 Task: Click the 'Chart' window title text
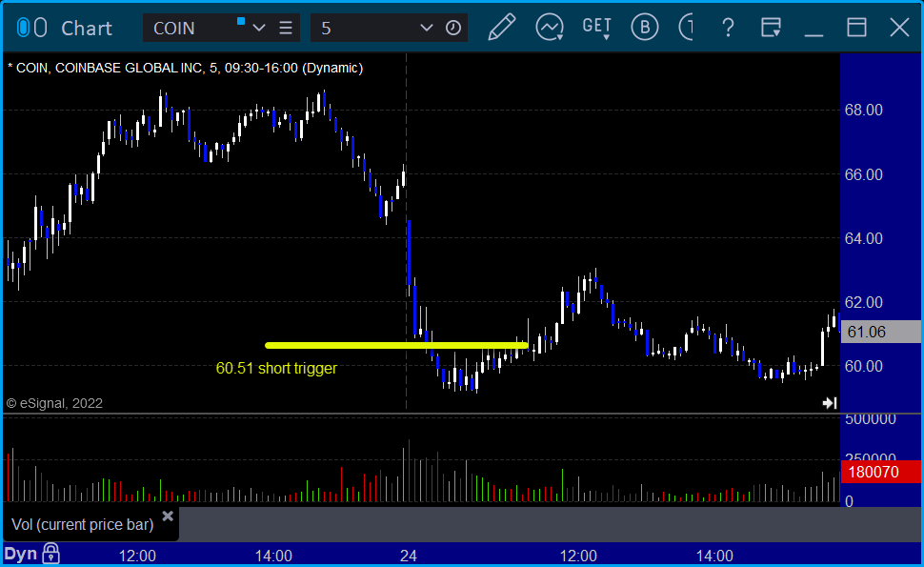tap(87, 29)
